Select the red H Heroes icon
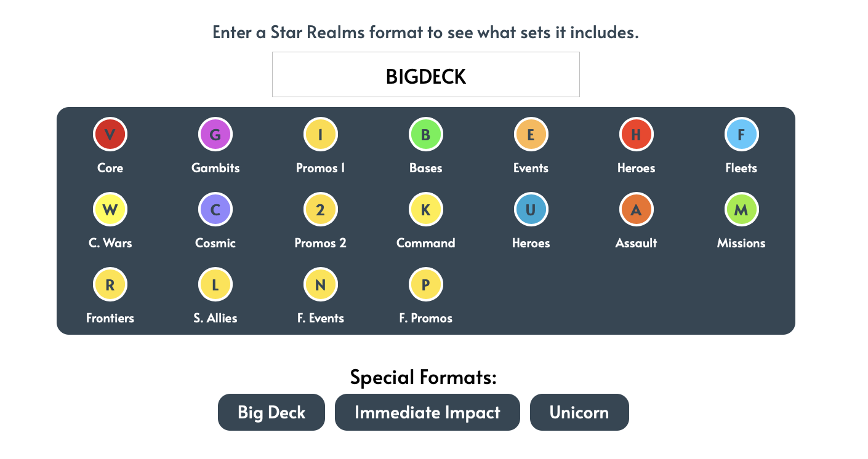868x459 pixels. pos(636,134)
